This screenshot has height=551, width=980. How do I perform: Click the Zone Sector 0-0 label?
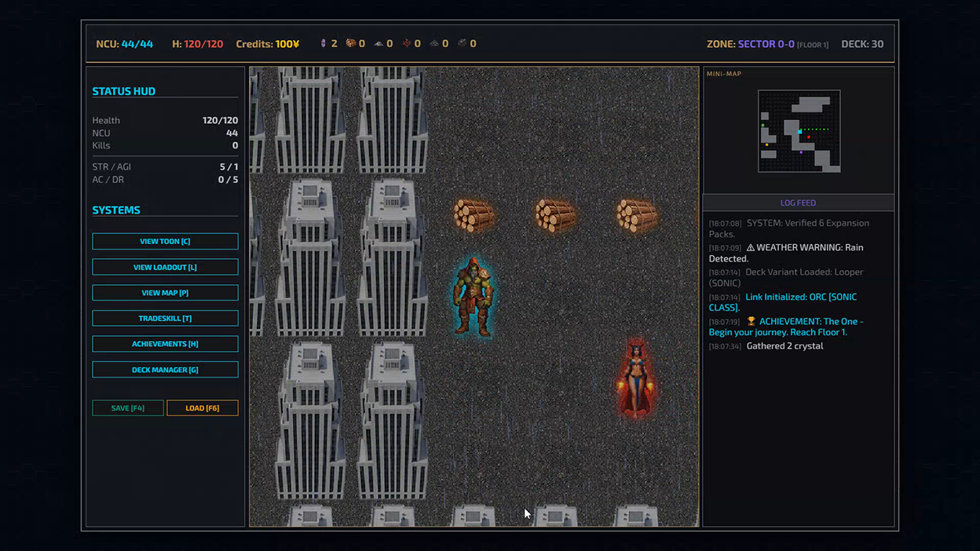coord(767,44)
